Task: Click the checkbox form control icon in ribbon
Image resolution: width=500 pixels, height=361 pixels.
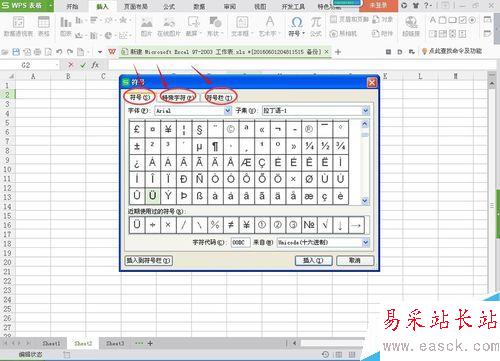Action: (462, 20)
